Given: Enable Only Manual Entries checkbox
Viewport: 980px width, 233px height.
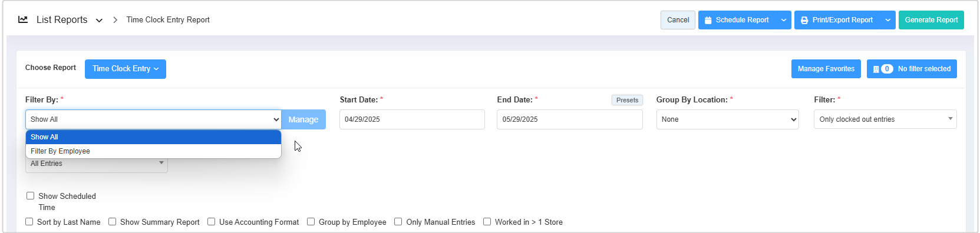Looking at the screenshot, I should [x=398, y=222].
